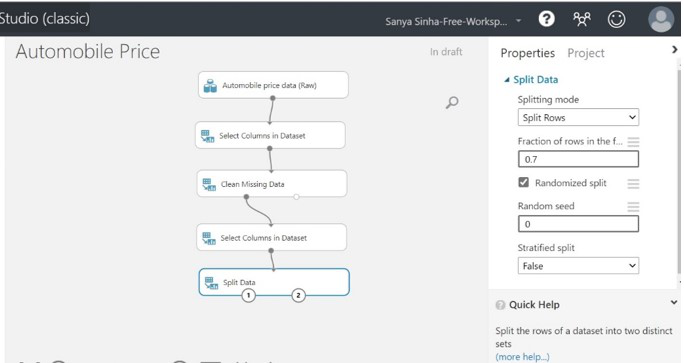Open the help question mark icon
This screenshot has width=684, height=363.
point(546,19)
